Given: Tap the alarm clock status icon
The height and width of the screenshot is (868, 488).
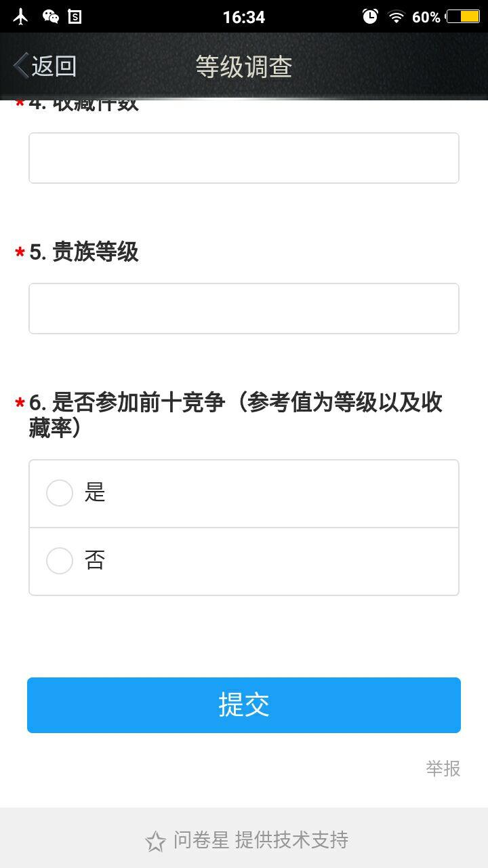Looking at the screenshot, I should point(370,16).
